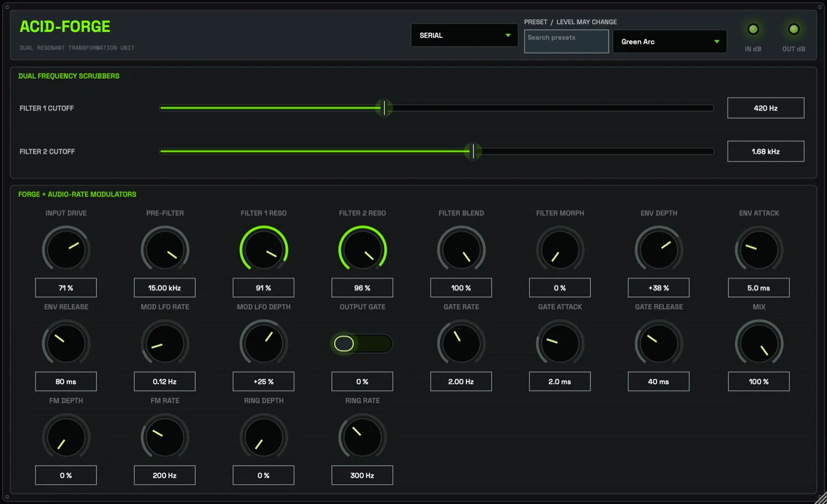Screen dimensions: 827x504
Task: Click the FM Depth 0 % value box
Action: 66,475
